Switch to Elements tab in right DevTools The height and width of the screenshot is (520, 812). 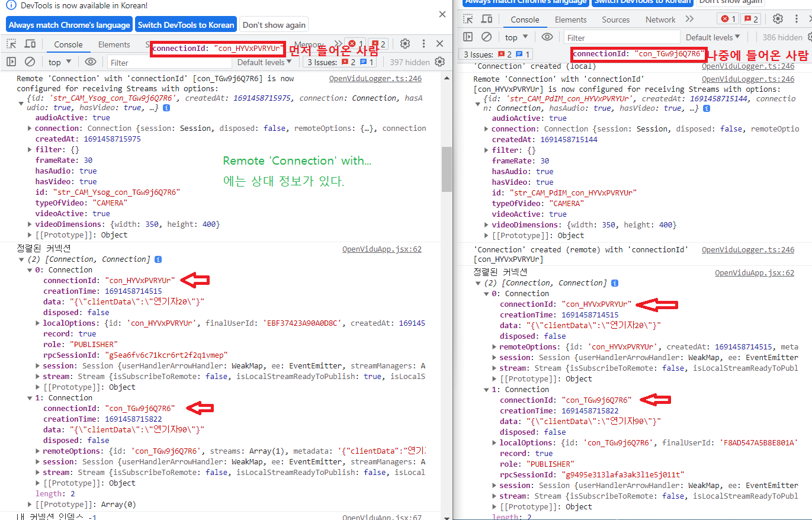point(571,20)
